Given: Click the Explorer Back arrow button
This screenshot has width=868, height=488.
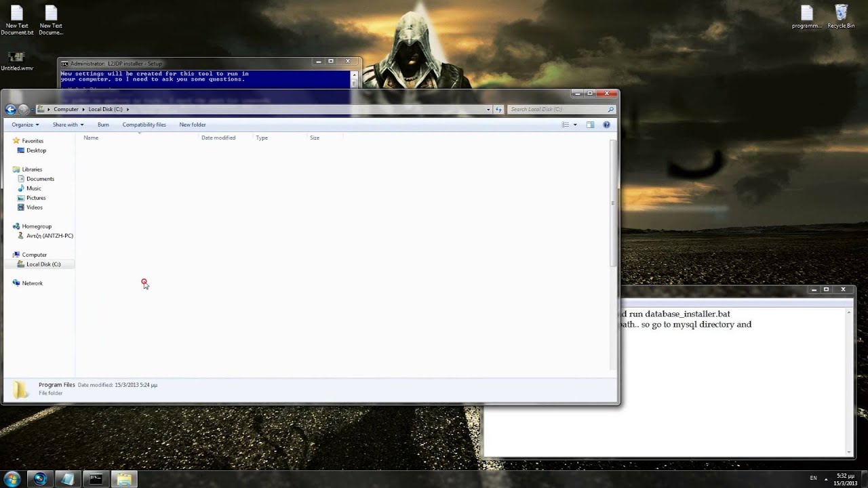Looking at the screenshot, I should click(10, 109).
